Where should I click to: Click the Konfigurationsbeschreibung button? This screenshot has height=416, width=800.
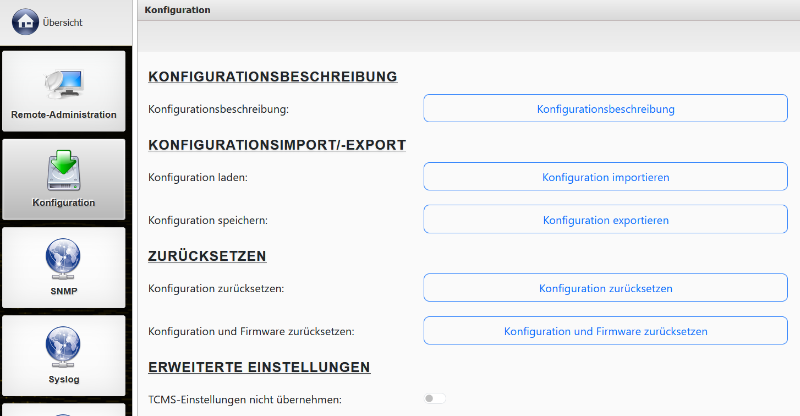pyautogui.click(x=605, y=108)
